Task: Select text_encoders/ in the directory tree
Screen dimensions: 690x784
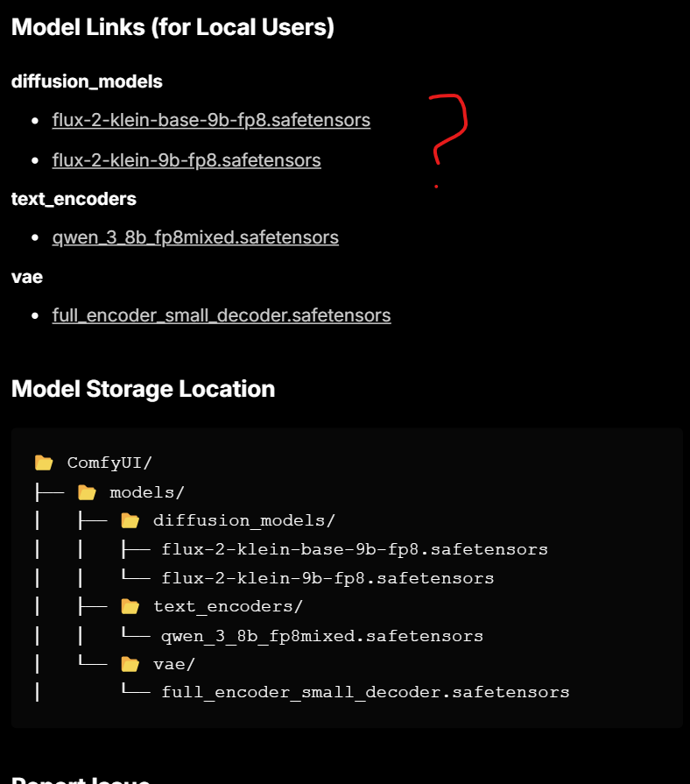Action: click(x=228, y=607)
